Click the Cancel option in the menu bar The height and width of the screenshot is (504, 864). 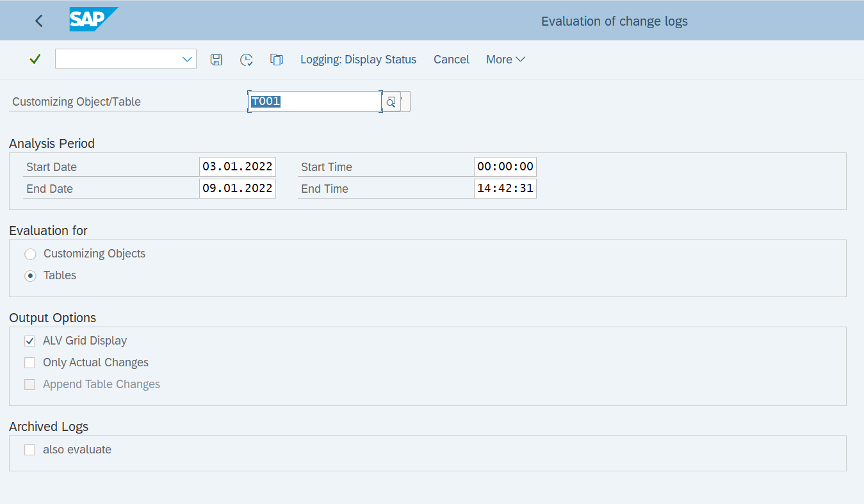pos(451,60)
